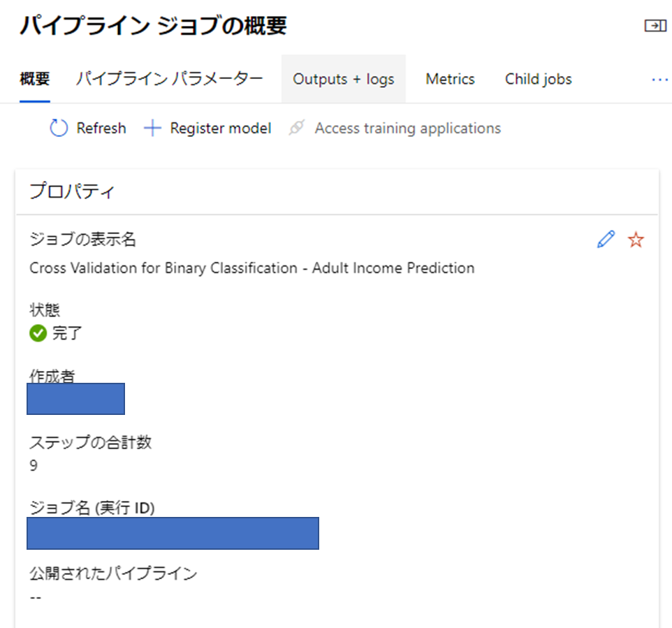Click the redacted 作成者 creator name
Screen dimensions: 672x628
tap(75, 399)
